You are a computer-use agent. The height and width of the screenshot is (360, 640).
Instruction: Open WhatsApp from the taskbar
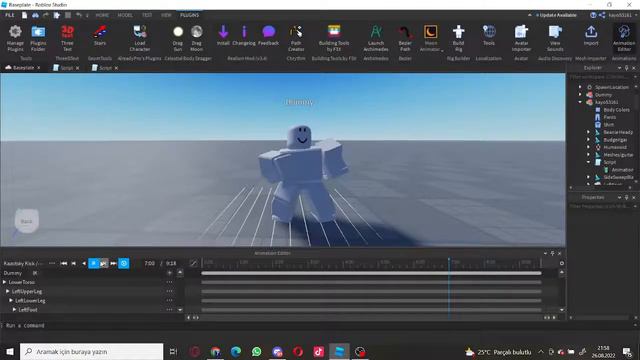click(256, 351)
